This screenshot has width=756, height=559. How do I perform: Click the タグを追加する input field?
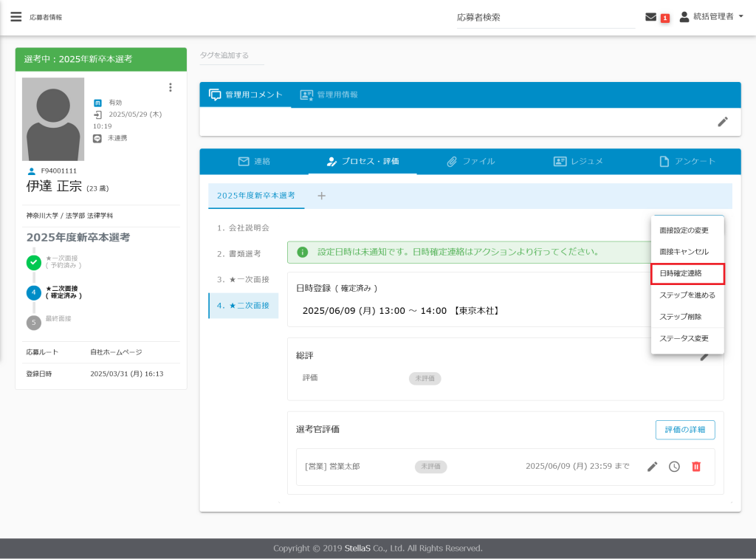click(231, 55)
